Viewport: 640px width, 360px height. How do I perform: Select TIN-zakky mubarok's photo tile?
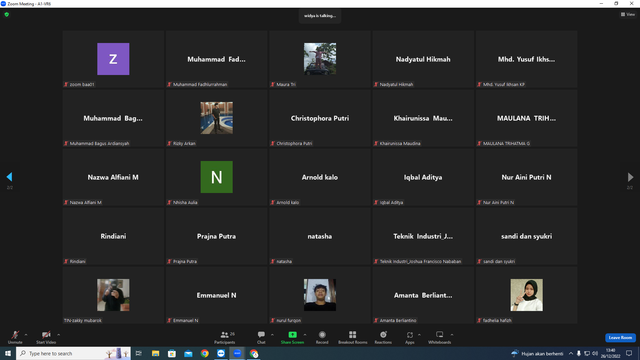113,295
